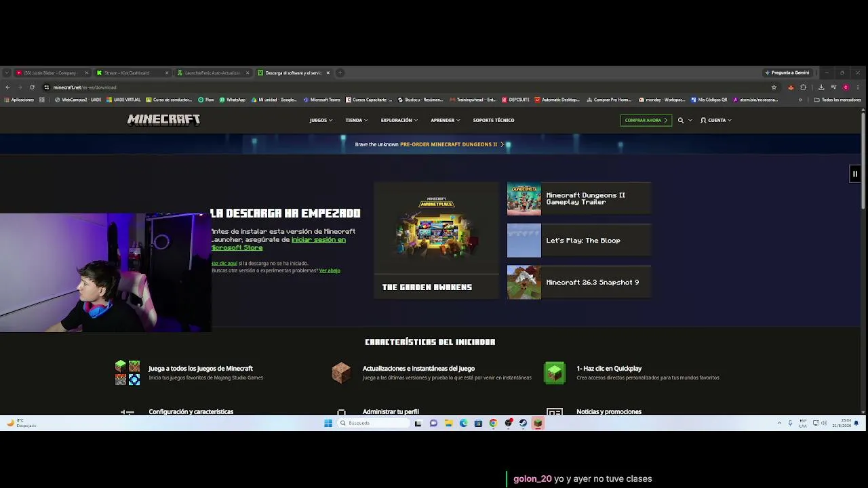868x488 pixels.
Task: Open the Mi unidad Google Drive bookmark
Action: 274,100
